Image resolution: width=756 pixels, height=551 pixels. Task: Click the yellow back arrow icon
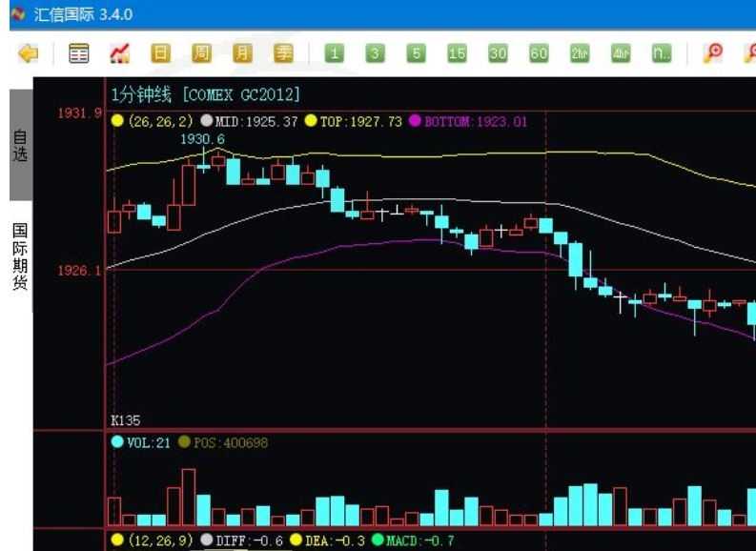29,53
